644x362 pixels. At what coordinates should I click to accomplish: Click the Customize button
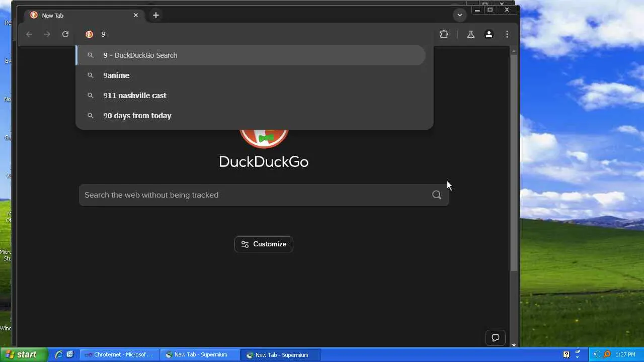[264, 244]
